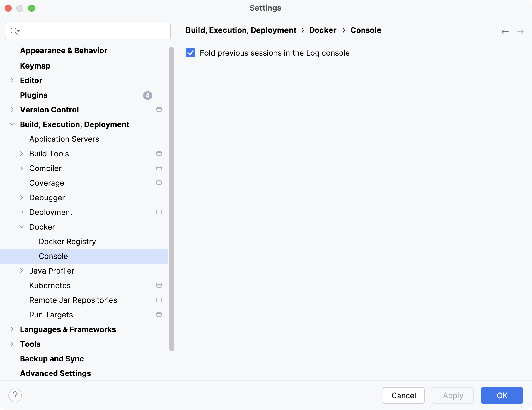The height and width of the screenshot is (410, 532).
Task: Click the icon next to Remote Jar Repositories
Action: (159, 300)
